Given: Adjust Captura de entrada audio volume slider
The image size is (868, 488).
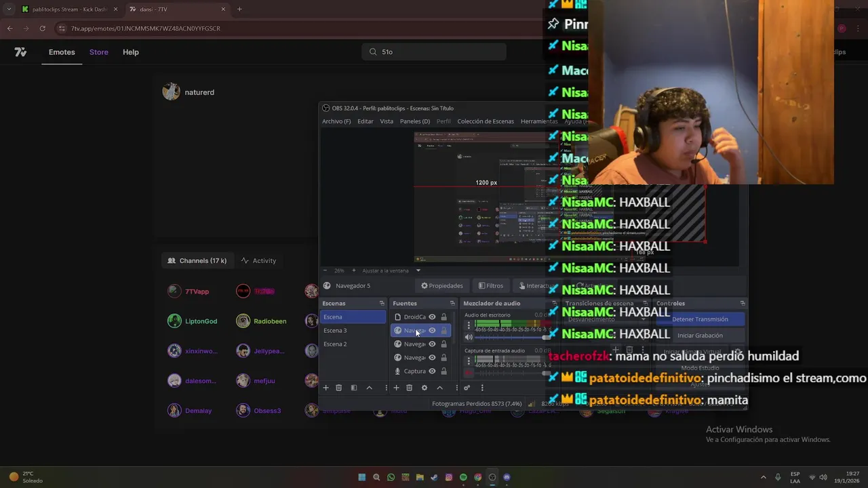Looking at the screenshot, I should click(512, 372).
